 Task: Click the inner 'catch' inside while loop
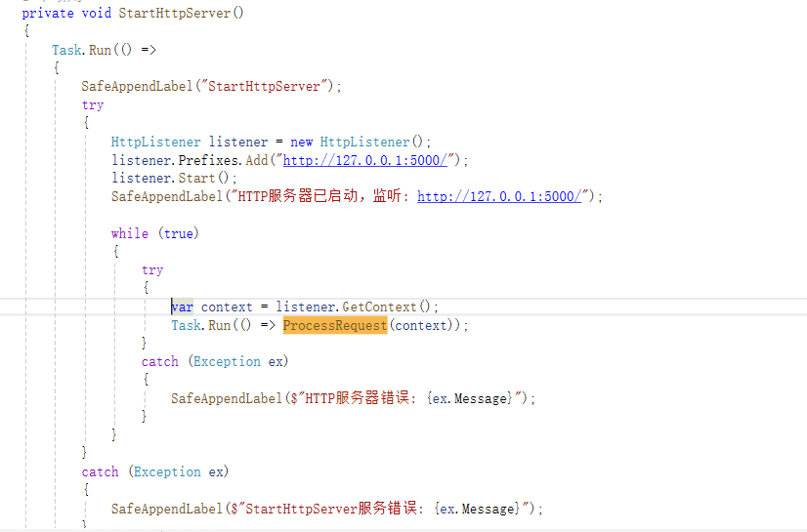pyautogui.click(x=160, y=362)
